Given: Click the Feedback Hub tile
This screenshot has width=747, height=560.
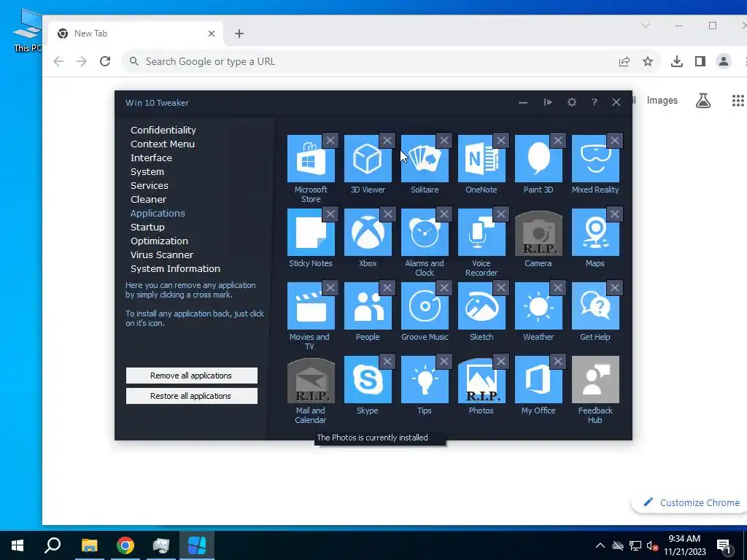Looking at the screenshot, I should point(595,379).
